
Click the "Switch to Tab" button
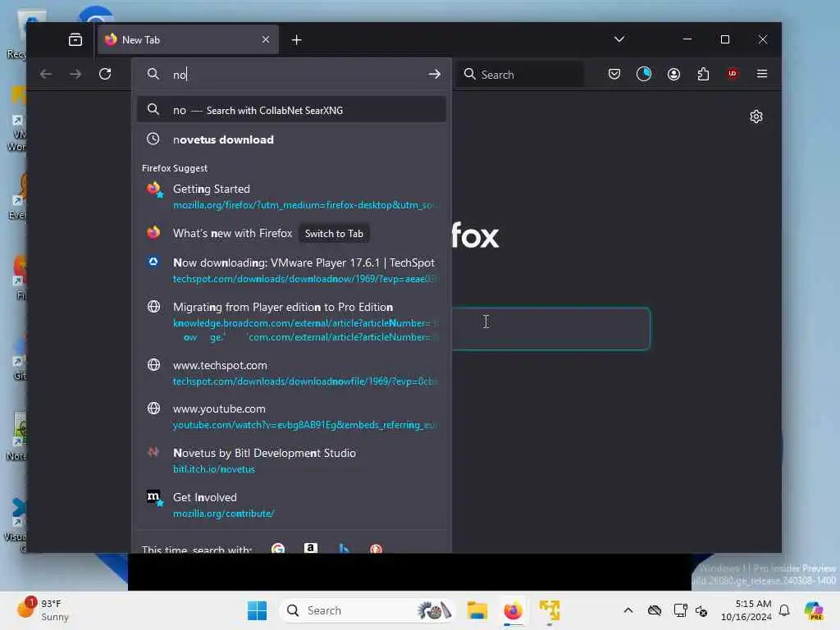[x=334, y=234]
